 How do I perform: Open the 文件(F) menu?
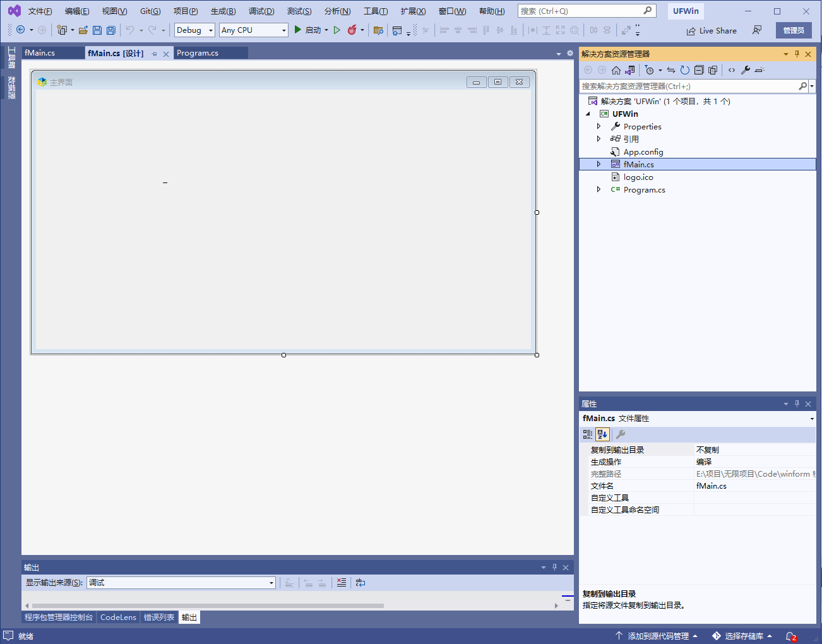point(40,11)
